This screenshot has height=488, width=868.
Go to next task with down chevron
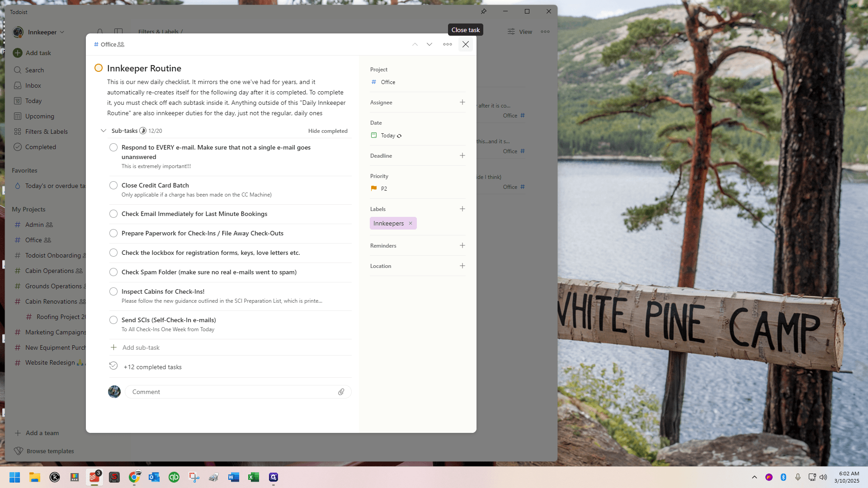[429, 44]
